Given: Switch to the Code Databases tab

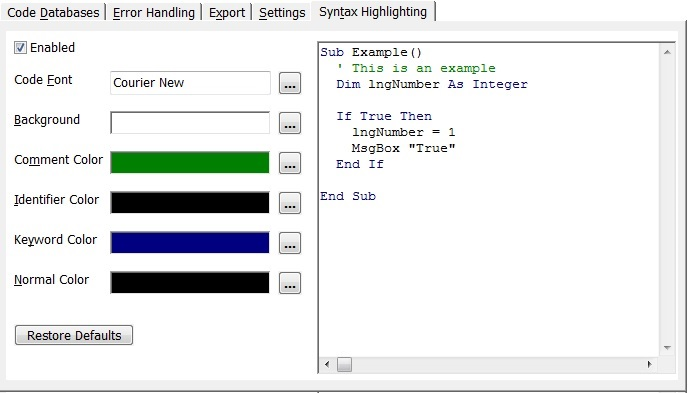Looking at the screenshot, I should pyautogui.click(x=53, y=13).
